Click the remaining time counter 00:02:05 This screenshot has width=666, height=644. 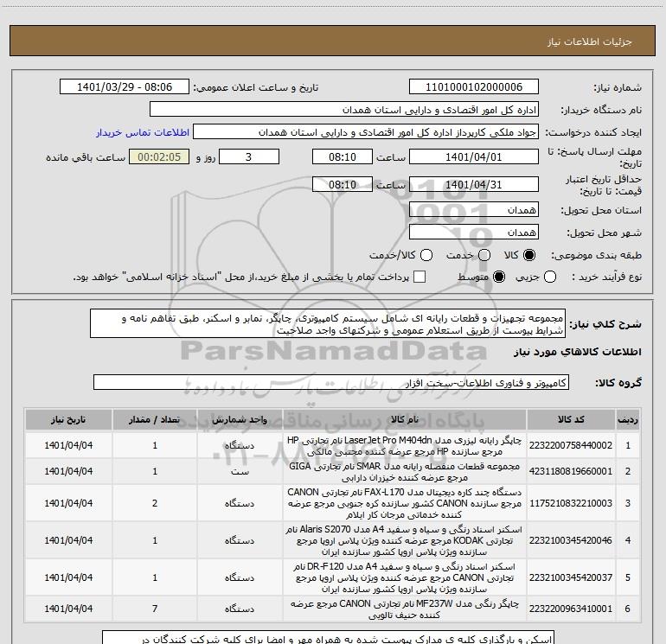[x=159, y=157]
